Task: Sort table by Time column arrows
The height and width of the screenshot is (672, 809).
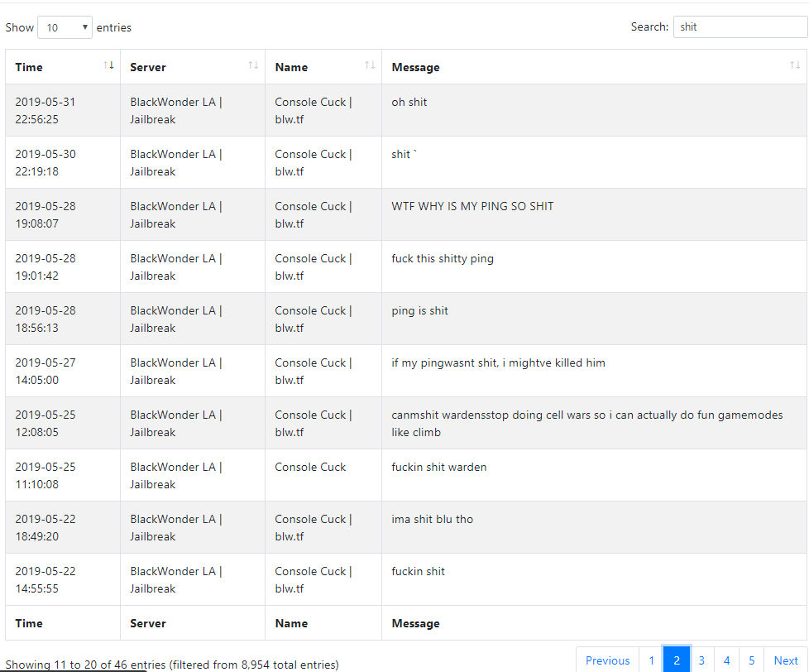Action: tap(108, 65)
